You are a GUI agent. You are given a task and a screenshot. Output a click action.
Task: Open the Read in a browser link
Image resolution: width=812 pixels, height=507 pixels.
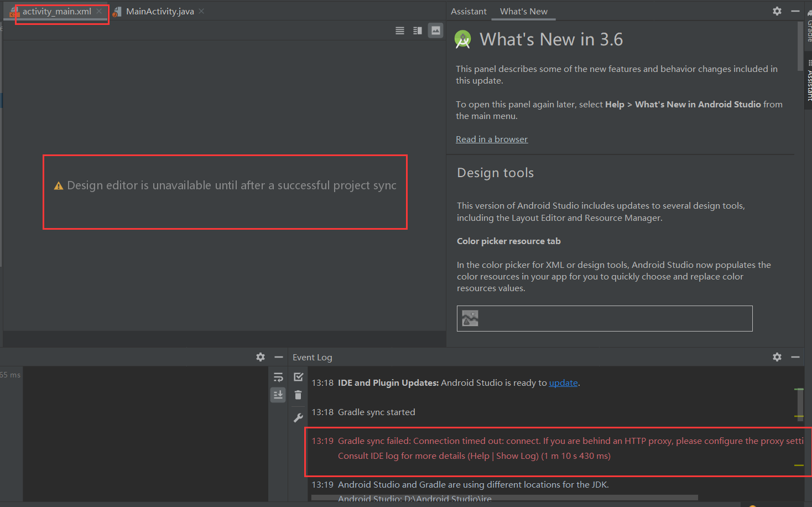point(492,139)
